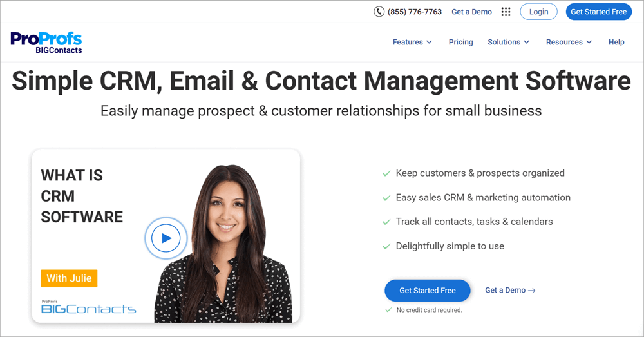Click the Track all contacts, tasks & calendars text
The image size is (644, 337).
(475, 222)
